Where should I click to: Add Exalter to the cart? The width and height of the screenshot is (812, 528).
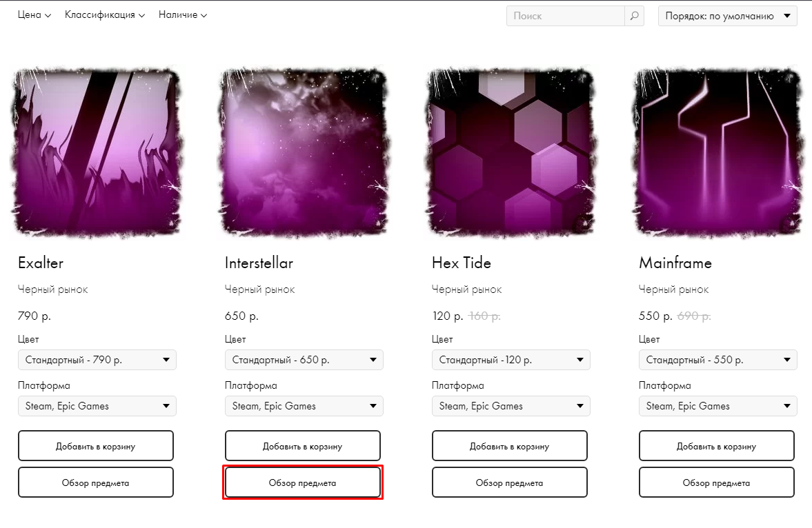pyautogui.click(x=96, y=446)
